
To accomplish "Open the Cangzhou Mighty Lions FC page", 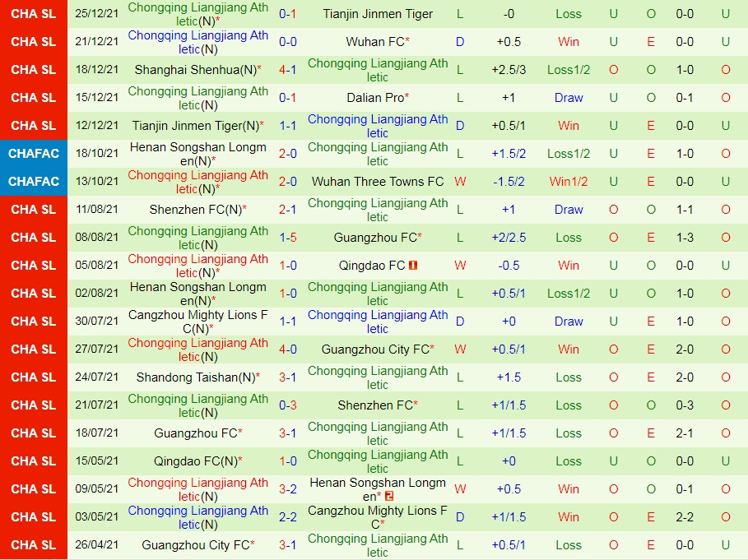I will (197, 322).
